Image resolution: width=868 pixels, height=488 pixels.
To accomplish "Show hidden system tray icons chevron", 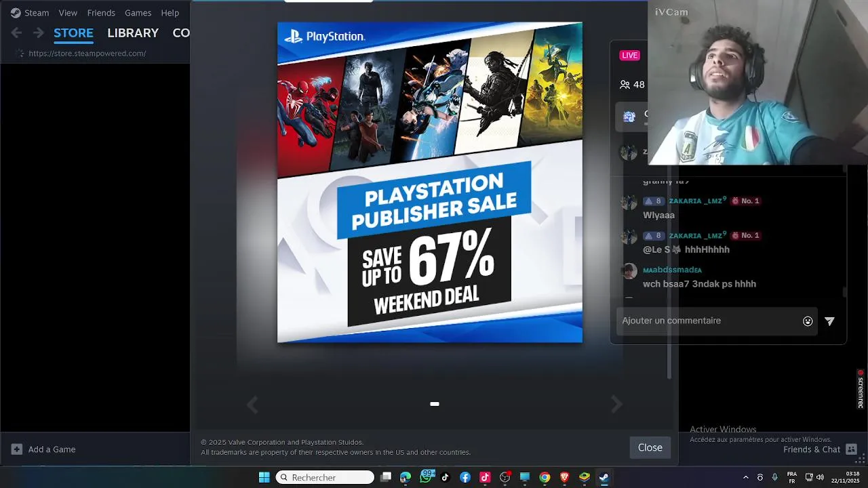I will click(x=746, y=477).
